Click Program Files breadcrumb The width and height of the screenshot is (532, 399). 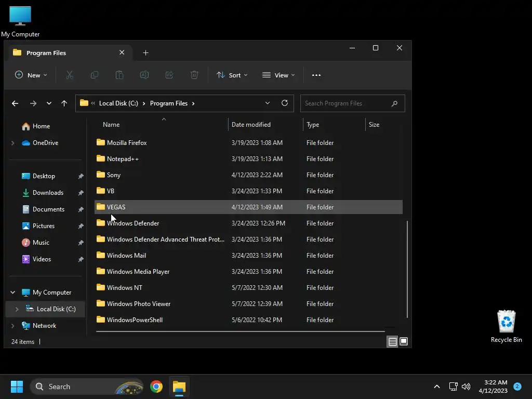tap(169, 103)
